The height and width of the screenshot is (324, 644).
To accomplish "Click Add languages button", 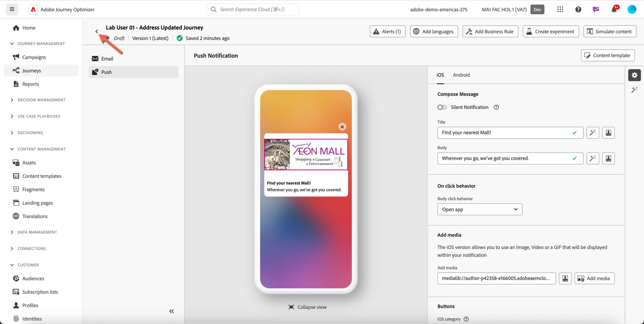I will 434,31.
